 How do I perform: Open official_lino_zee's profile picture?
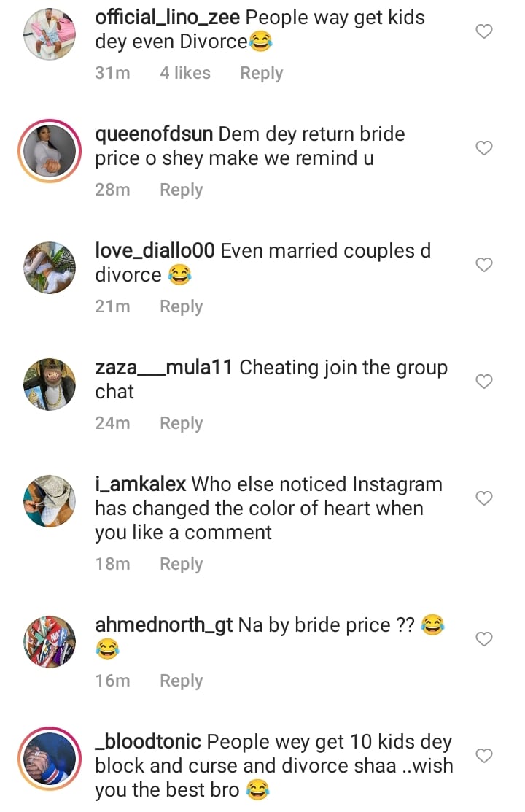[x=50, y=34]
